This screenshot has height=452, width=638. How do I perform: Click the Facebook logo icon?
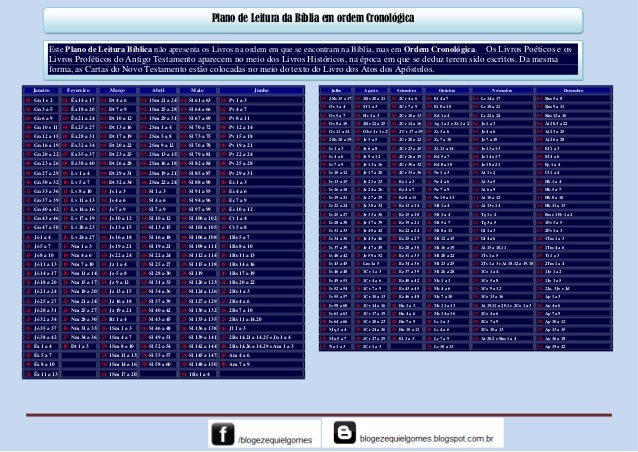(x=223, y=434)
